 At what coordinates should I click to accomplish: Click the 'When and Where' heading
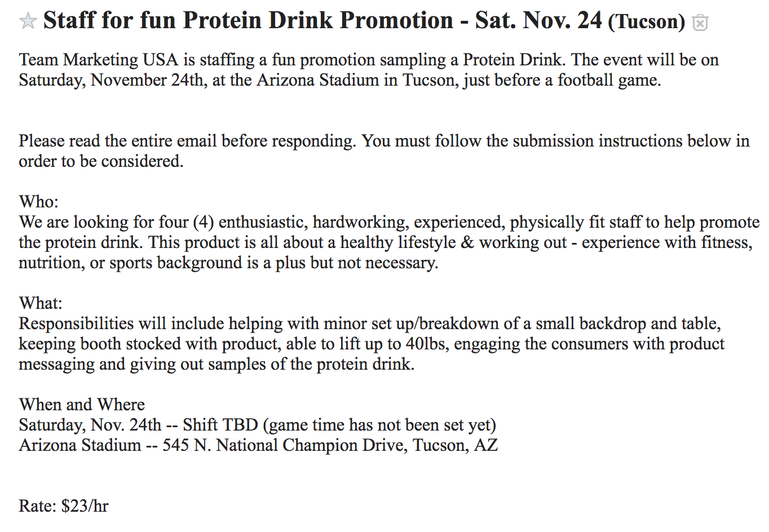[82, 405]
